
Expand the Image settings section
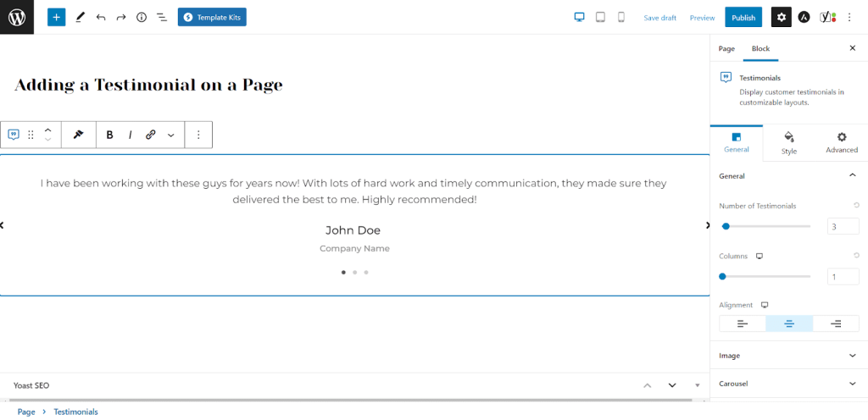[x=789, y=356]
